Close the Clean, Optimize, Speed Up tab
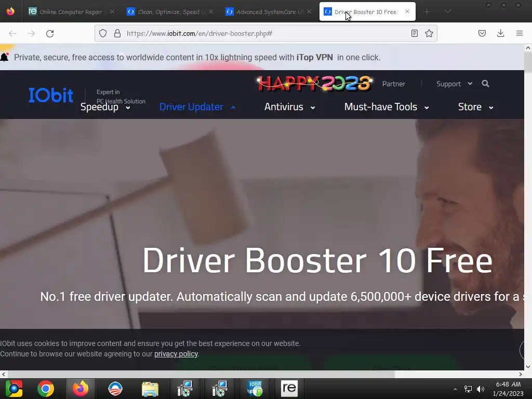532x399 pixels. click(x=211, y=11)
